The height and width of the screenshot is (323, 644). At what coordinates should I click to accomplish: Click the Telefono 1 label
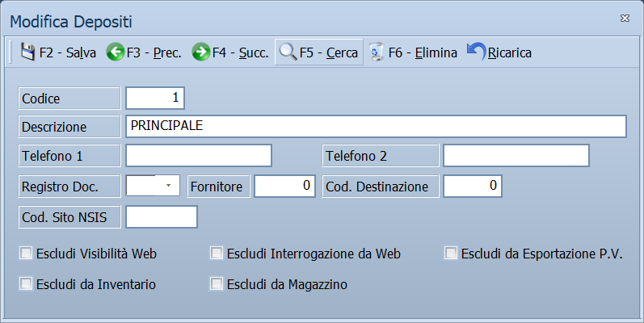[x=69, y=156]
